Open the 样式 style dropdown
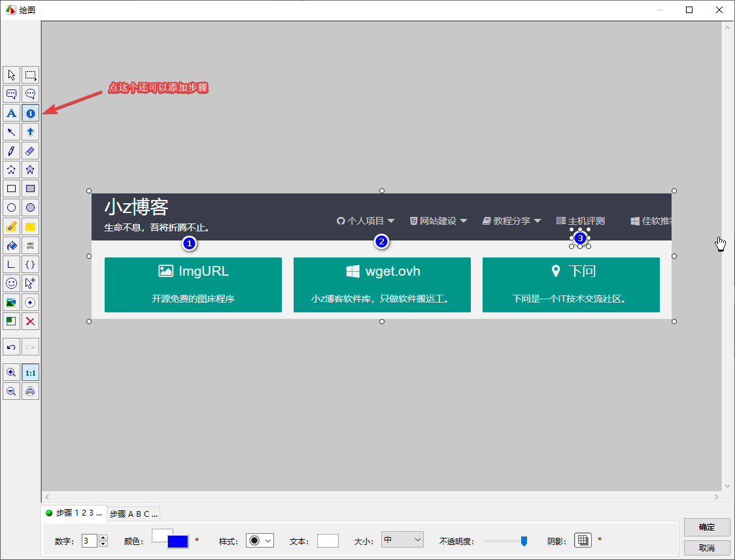The height and width of the screenshot is (560, 735). (260, 540)
